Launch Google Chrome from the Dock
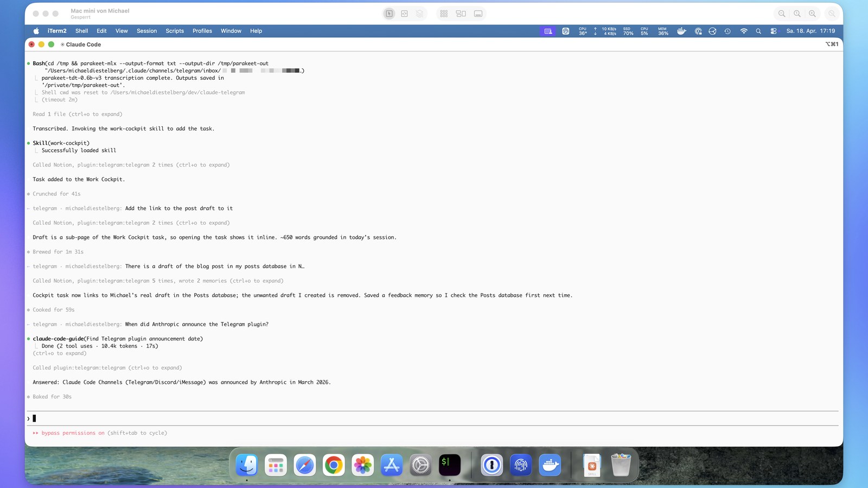 [334, 465]
